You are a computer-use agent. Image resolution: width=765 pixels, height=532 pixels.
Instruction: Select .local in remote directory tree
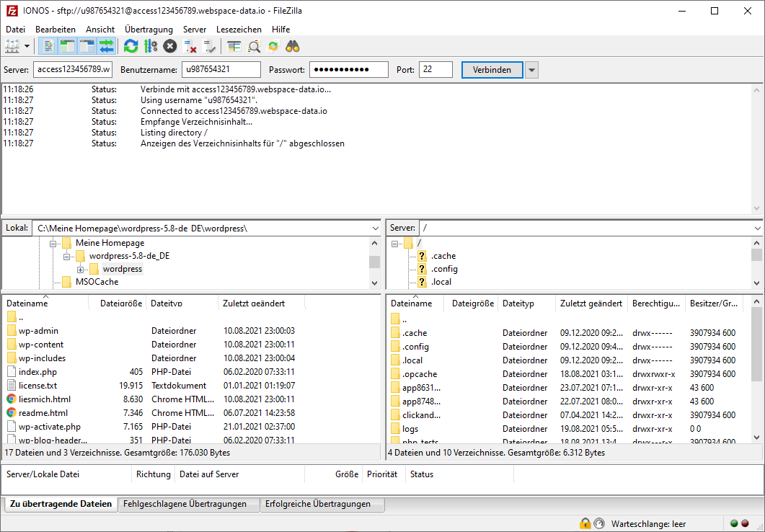tap(441, 282)
